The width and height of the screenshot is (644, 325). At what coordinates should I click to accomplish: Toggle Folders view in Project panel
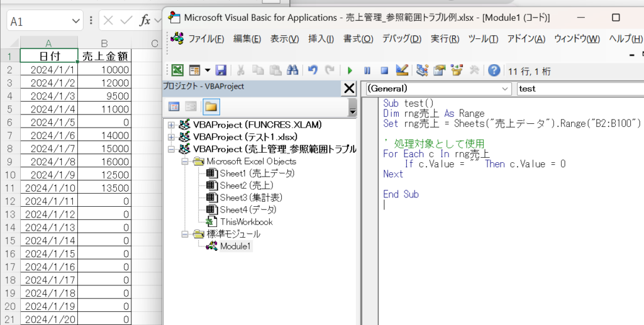click(211, 107)
